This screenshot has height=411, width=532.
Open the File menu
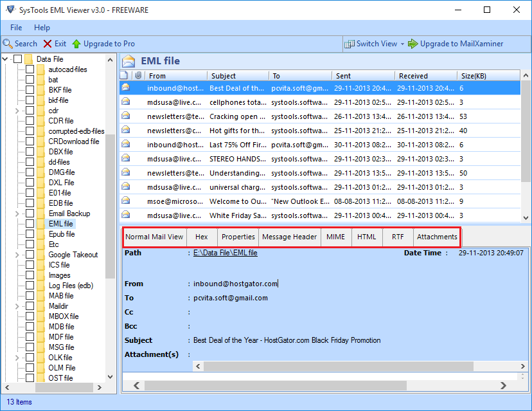coord(16,28)
